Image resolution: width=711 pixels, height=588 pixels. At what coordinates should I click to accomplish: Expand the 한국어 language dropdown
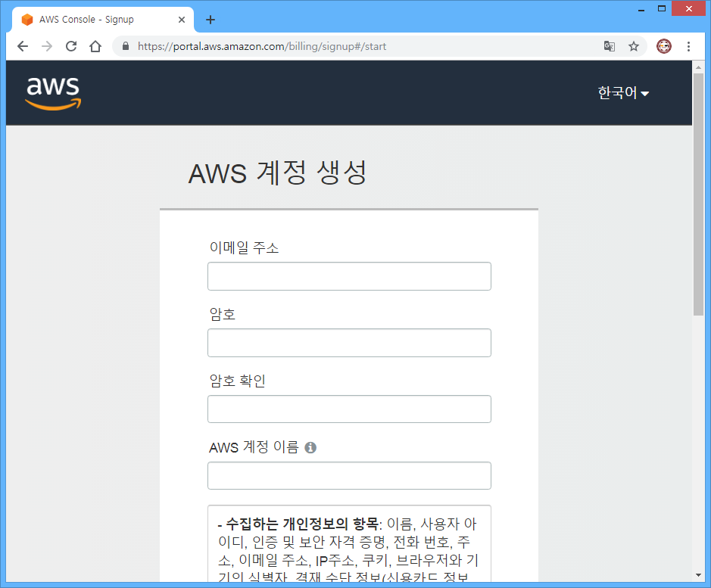(623, 93)
